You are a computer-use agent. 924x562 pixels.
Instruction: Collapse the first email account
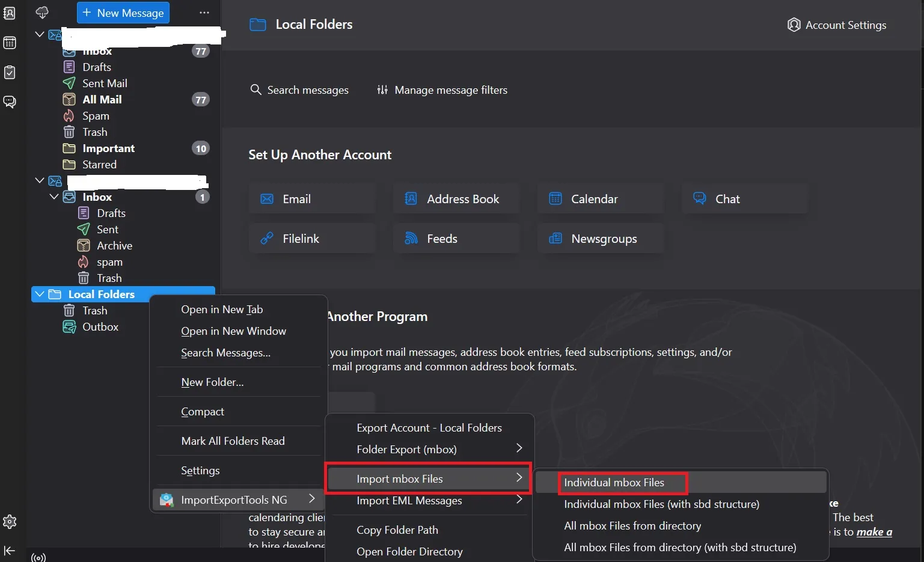[39, 34]
